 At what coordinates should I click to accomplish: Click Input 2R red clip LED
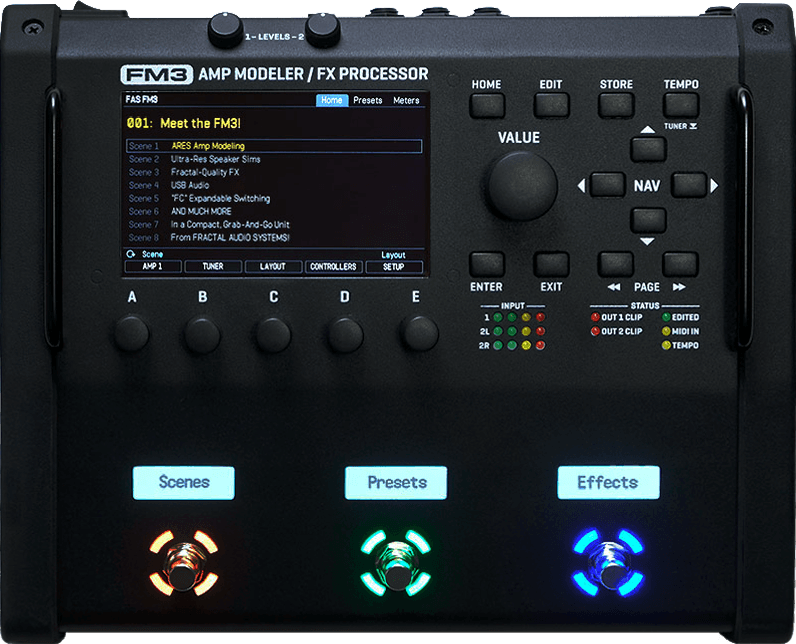pos(541,345)
